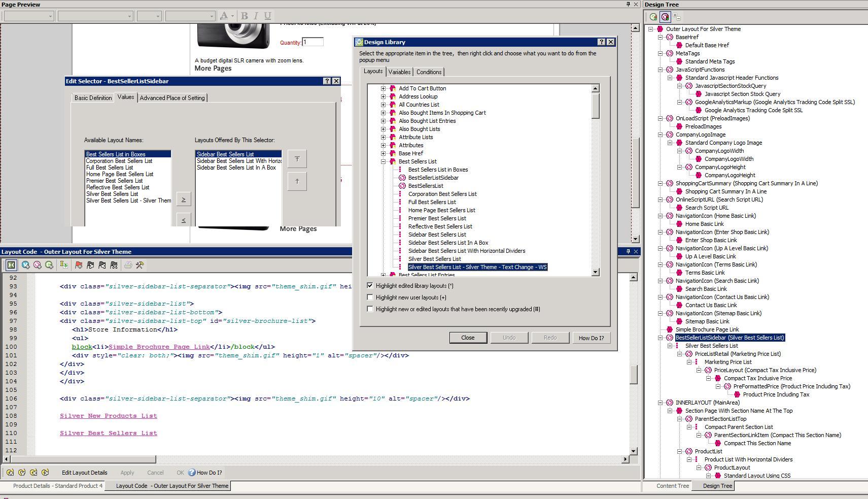Image resolution: width=868 pixels, height=499 pixels.
Task: Click Edit Layout Details button
Action: pyautogui.click(x=84, y=473)
